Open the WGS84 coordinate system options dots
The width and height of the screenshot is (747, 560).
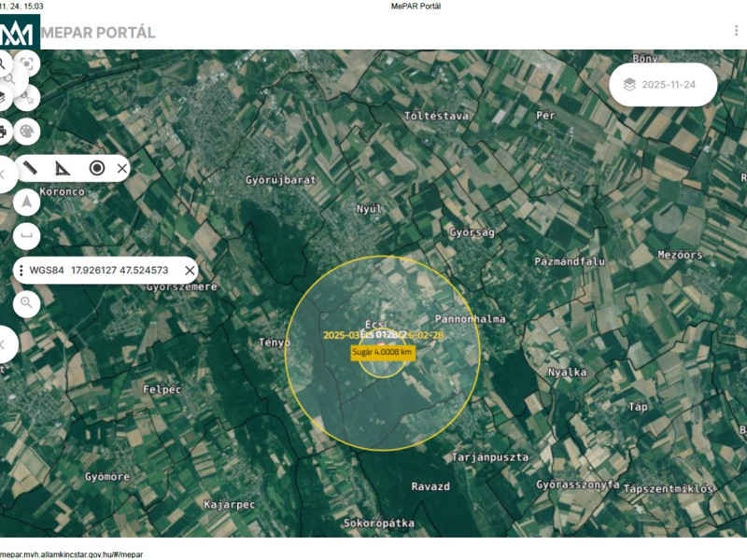21,271
